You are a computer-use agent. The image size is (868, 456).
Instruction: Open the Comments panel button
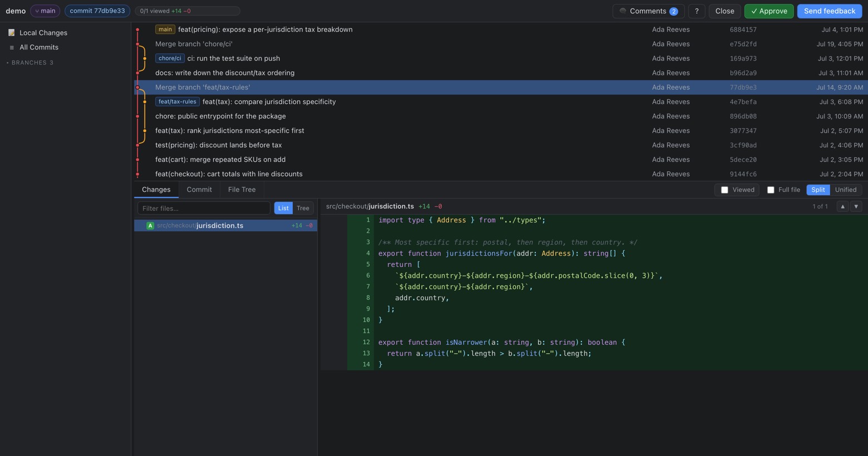[x=648, y=11]
